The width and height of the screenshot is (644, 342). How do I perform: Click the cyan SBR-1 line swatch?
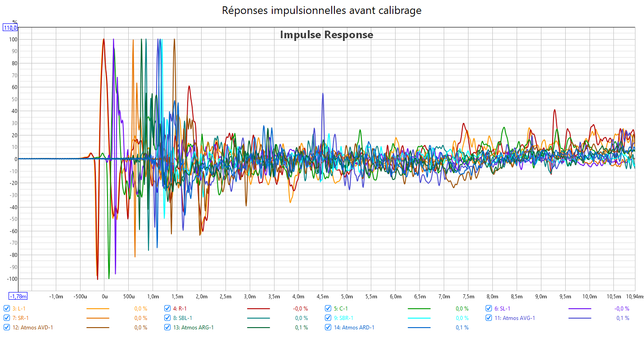[419, 319]
